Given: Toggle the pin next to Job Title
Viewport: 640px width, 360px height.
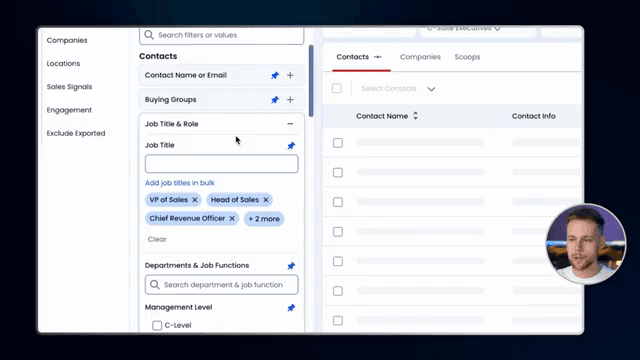Looking at the screenshot, I should 291,146.
